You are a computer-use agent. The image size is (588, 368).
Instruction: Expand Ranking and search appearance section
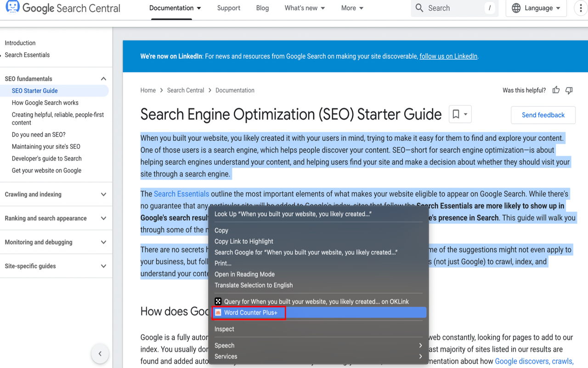[x=103, y=218]
